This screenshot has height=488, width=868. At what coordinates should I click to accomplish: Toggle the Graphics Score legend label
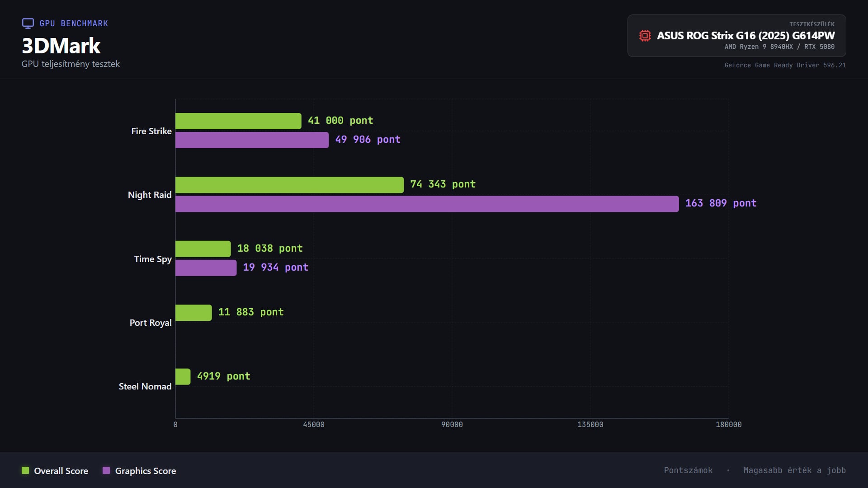pos(145,471)
